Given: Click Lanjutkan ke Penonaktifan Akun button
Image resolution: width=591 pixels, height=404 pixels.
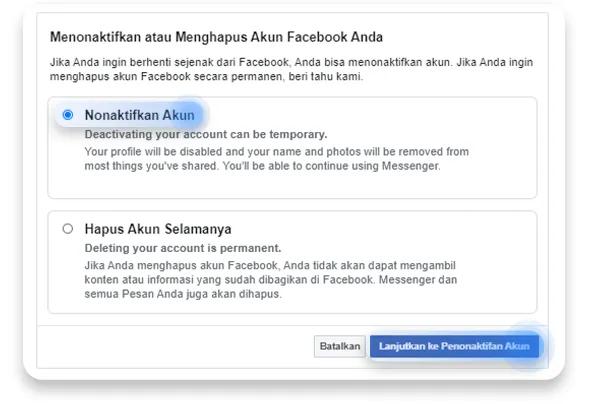Looking at the screenshot, I should [x=454, y=346].
